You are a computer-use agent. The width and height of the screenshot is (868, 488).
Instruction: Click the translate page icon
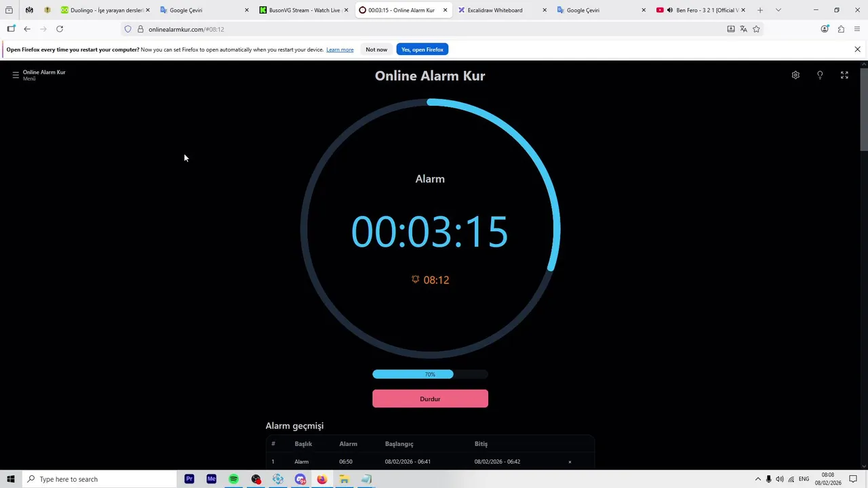[744, 29]
